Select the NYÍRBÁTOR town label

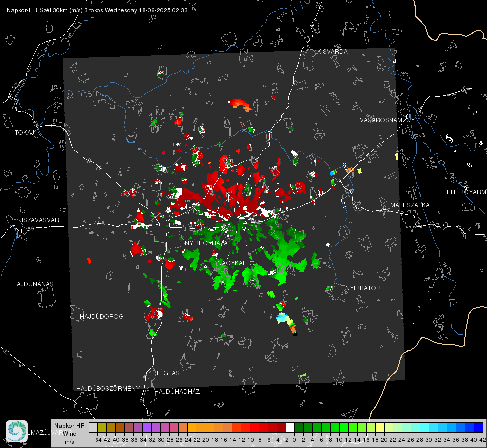(x=363, y=288)
